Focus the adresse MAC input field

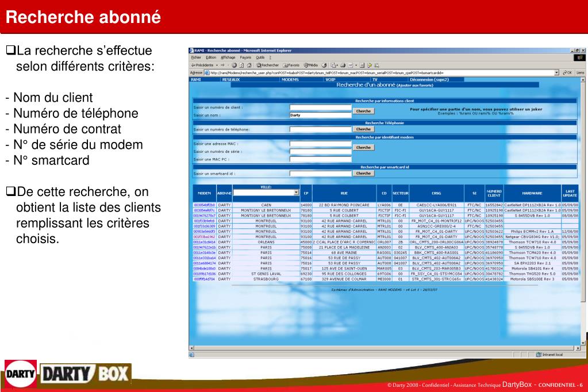click(x=321, y=144)
